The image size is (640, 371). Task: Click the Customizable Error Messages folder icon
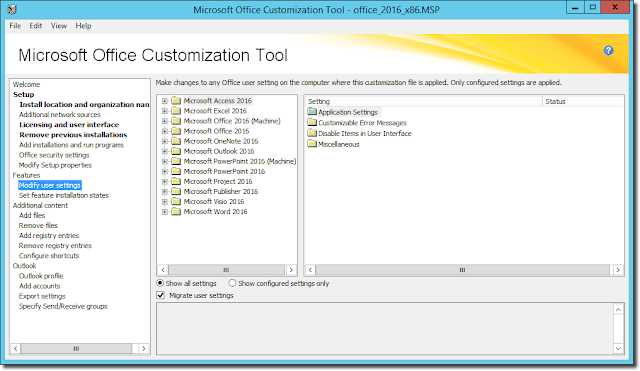[x=312, y=122]
